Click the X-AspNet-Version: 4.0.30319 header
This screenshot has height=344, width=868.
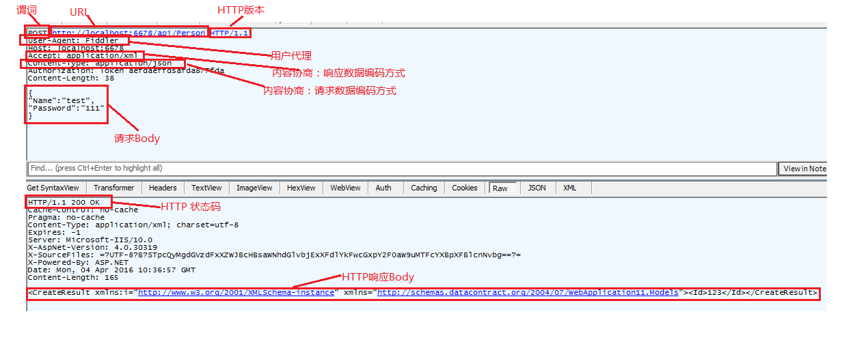coord(92,247)
